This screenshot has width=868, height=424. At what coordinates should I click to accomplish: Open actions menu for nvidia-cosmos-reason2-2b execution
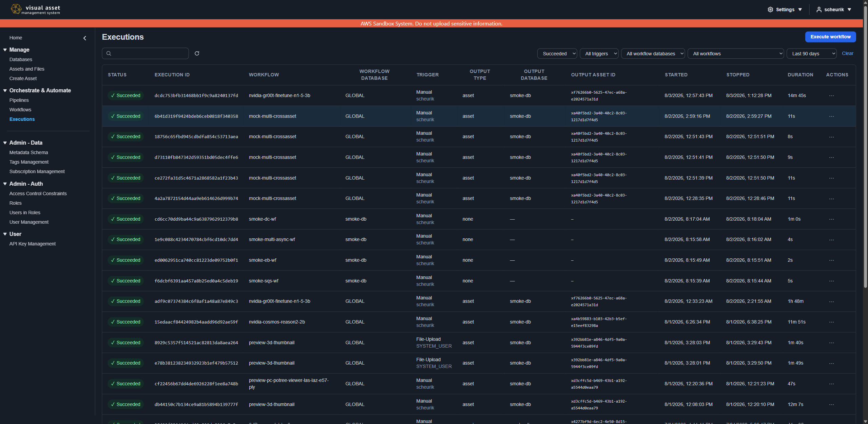tap(831, 322)
